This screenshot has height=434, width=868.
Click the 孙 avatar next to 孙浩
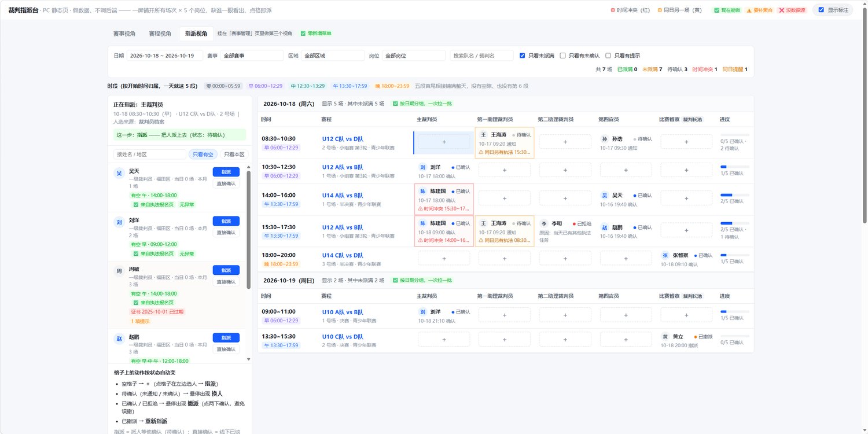[605, 139]
